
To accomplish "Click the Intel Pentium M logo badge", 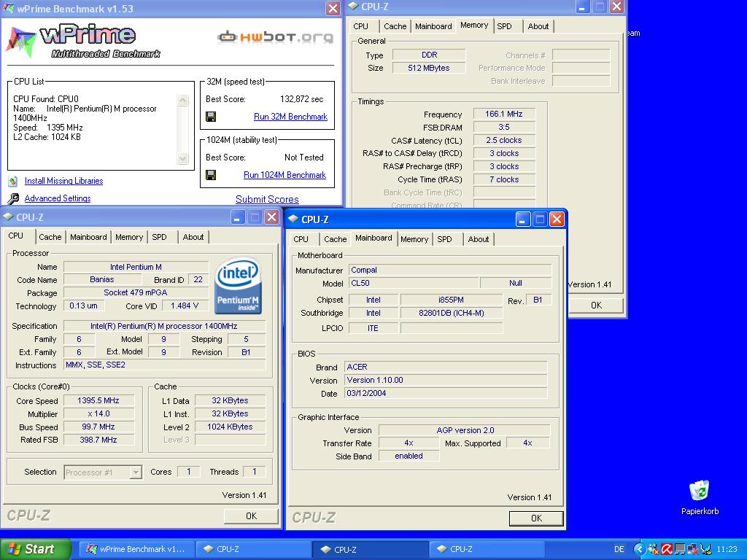I will (x=239, y=286).
